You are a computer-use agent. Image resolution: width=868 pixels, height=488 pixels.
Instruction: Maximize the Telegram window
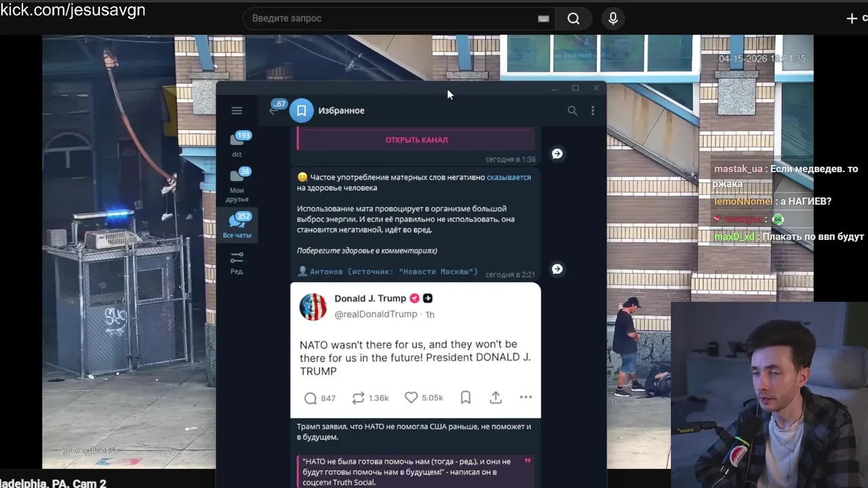(575, 88)
